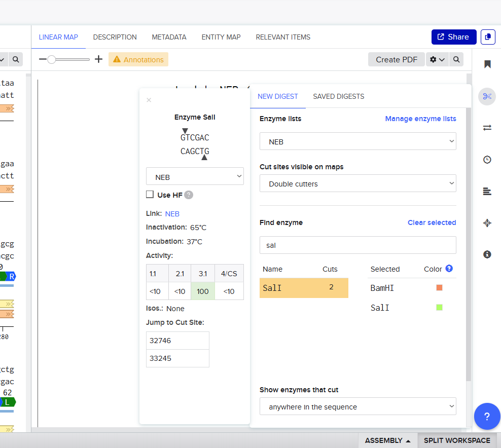
Task: Open the alignments bars icon
Action: click(487, 191)
